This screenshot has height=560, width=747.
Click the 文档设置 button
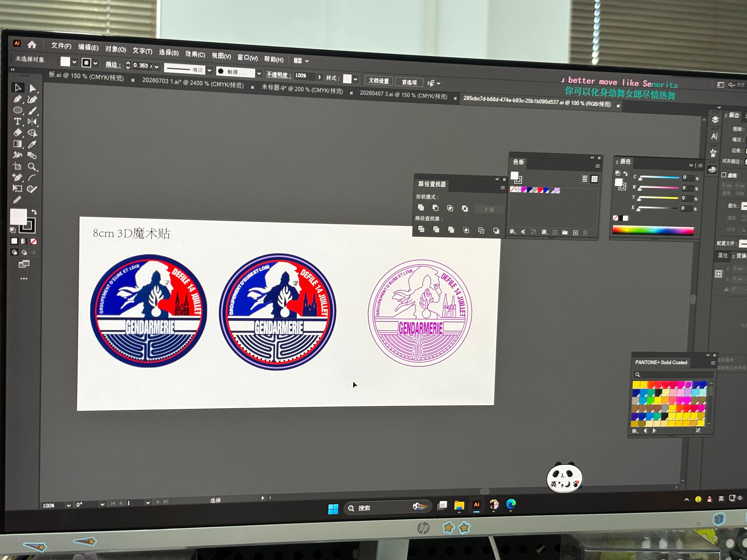[379, 81]
